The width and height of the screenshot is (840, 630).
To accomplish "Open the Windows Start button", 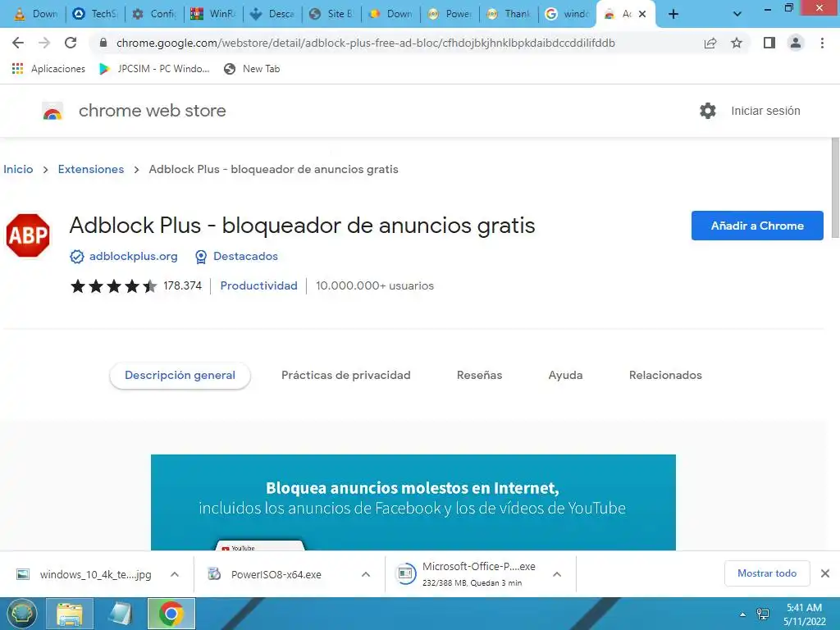I will [x=21, y=614].
